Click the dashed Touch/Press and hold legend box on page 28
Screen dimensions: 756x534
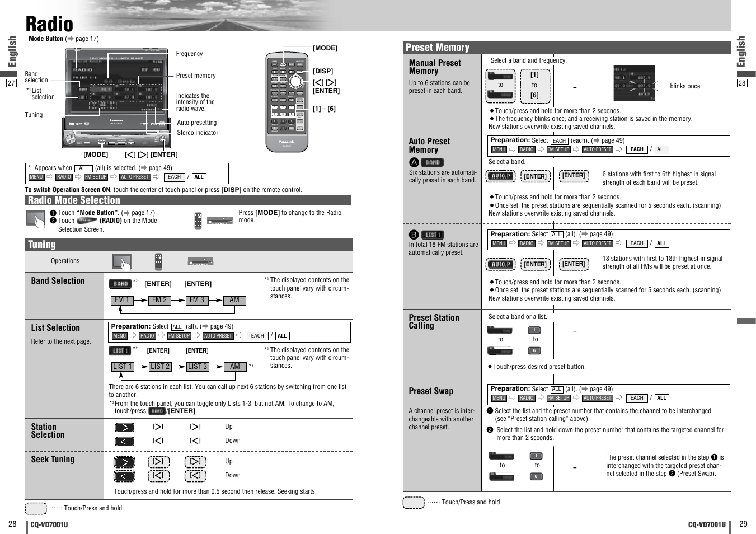(36, 508)
